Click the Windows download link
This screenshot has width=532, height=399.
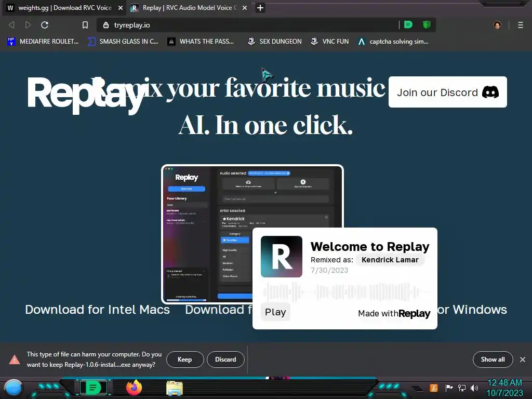click(x=472, y=310)
